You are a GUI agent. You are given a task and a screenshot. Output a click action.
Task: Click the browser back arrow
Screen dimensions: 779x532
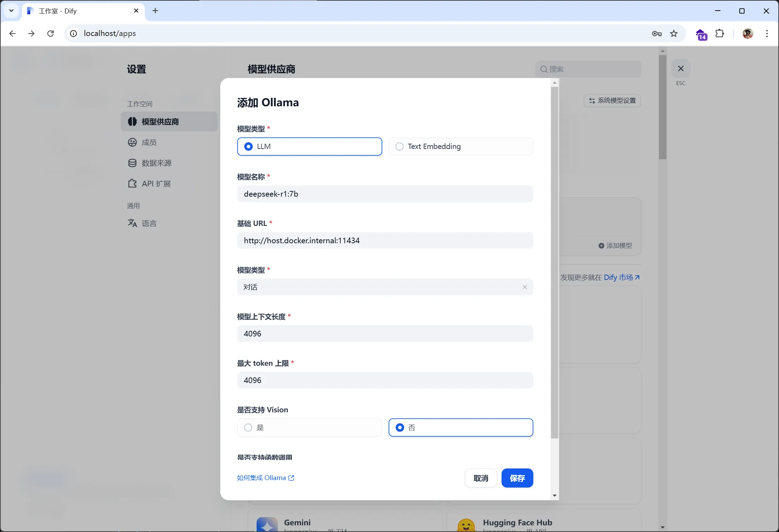pyautogui.click(x=12, y=33)
